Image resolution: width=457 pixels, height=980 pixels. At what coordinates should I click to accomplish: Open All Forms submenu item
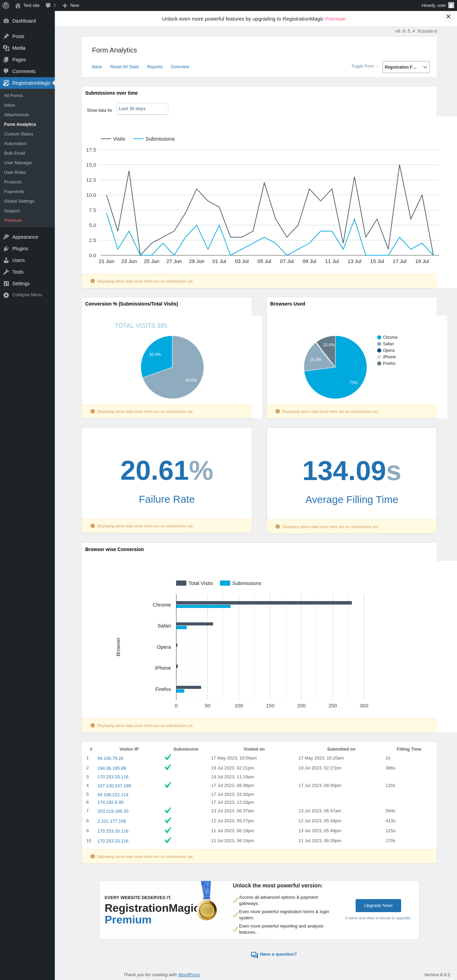(13, 95)
